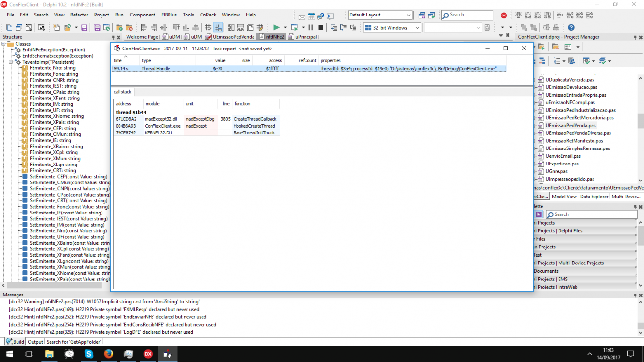
Task: Toggle the pin on Structure panel
Action: (114, 37)
